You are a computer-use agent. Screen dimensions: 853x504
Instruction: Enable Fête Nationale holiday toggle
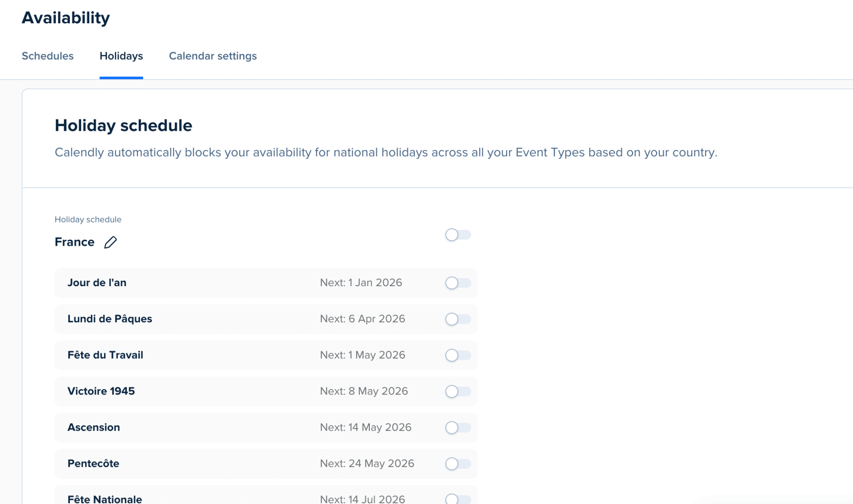click(x=458, y=499)
